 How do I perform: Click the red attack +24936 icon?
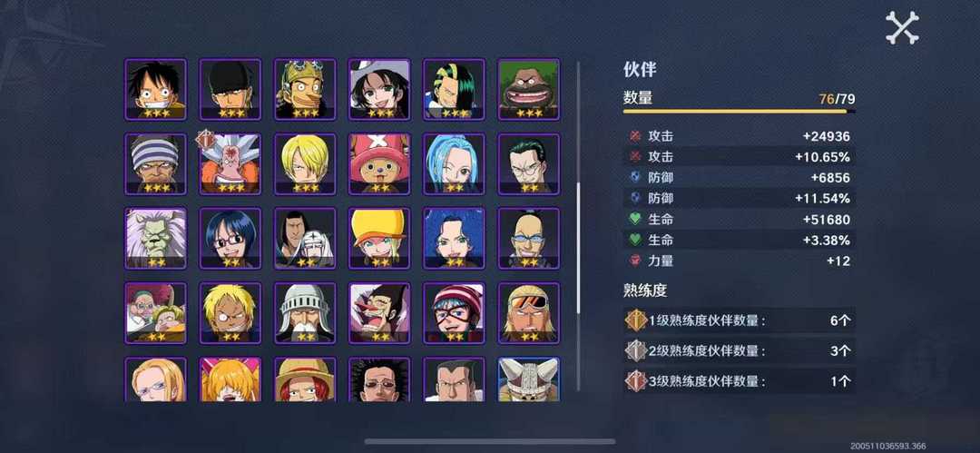[635, 136]
